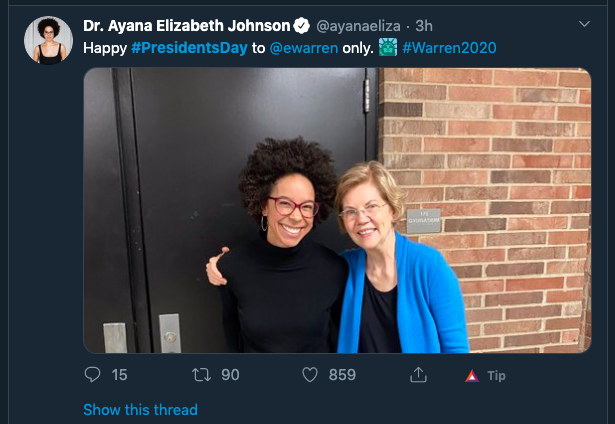Image resolution: width=615 pixels, height=424 pixels.
Task: Open the tweet author's profile avatar
Action: pos(48,40)
